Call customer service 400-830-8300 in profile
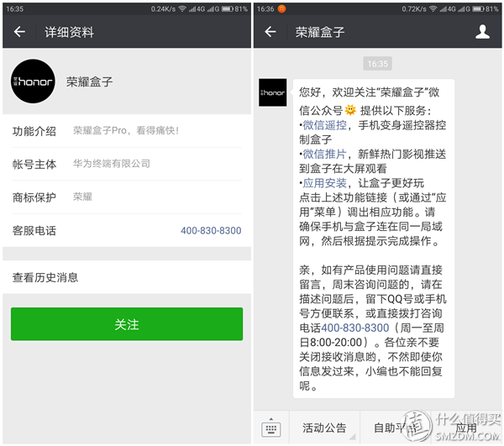The width and height of the screenshot is (504, 446). 211,230
